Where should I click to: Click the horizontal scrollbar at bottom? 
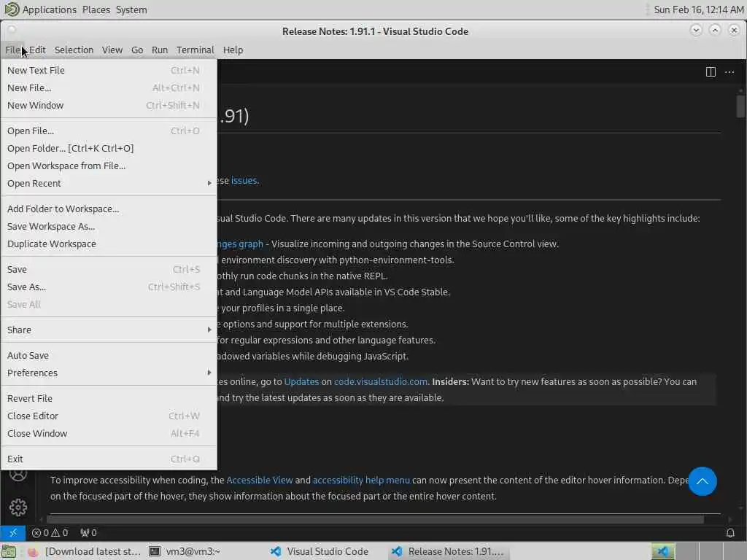(x=375, y=519)
